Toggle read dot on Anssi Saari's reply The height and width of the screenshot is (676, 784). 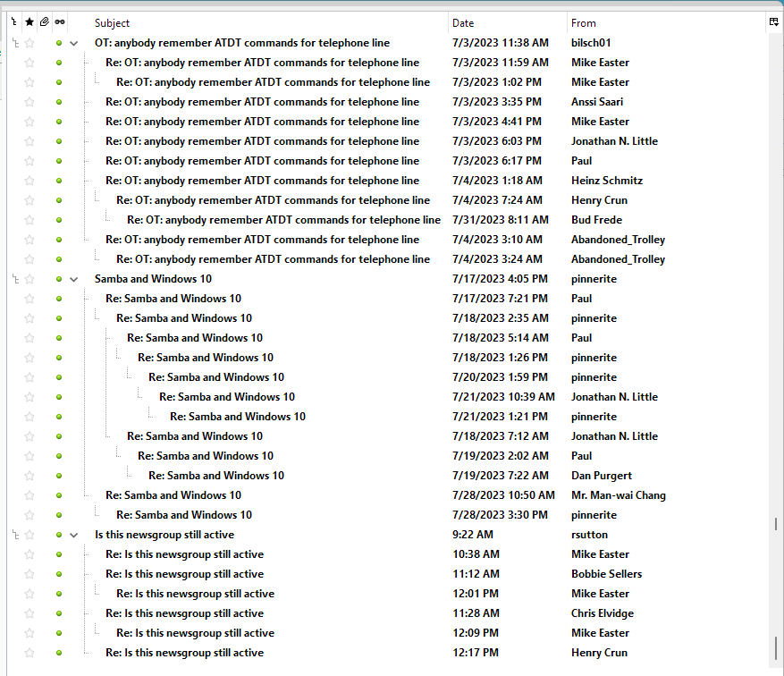pyautogui.click(x=59, y=102)
